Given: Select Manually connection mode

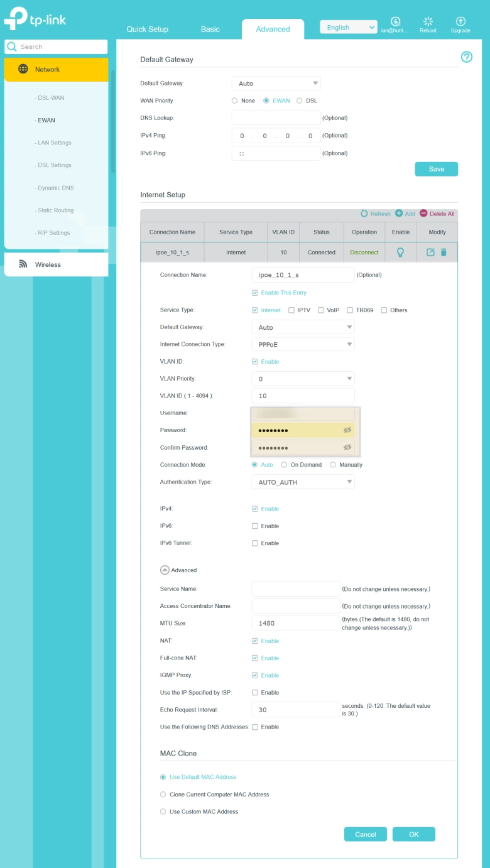Looking at the screenshot, I should (x=334, y=465).
